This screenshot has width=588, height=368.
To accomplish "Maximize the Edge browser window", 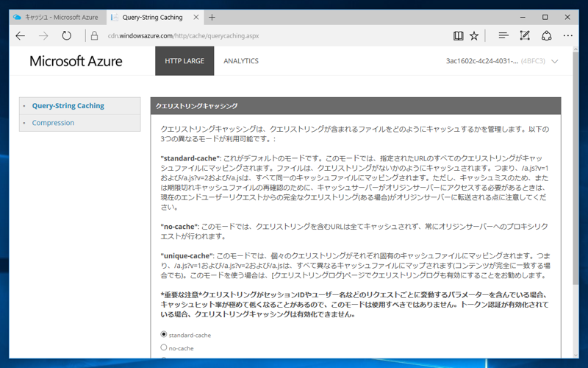I will coord(545,17).
